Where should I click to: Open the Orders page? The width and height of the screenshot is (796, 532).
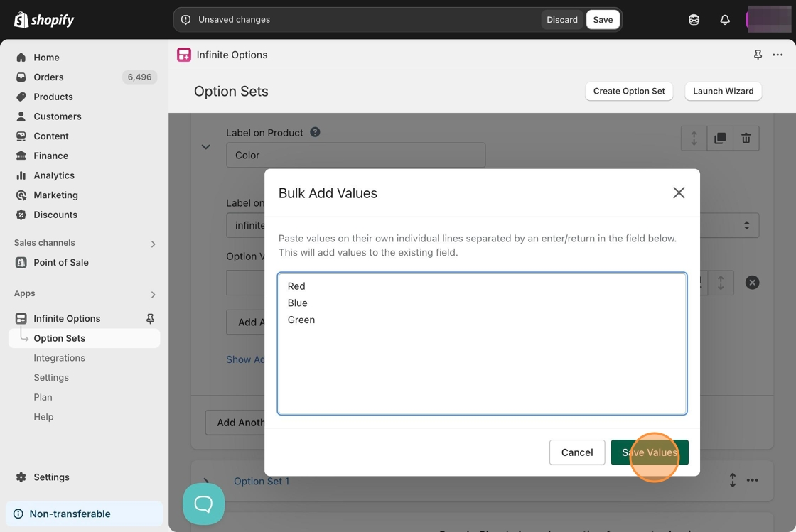click(x=48, y=77)
